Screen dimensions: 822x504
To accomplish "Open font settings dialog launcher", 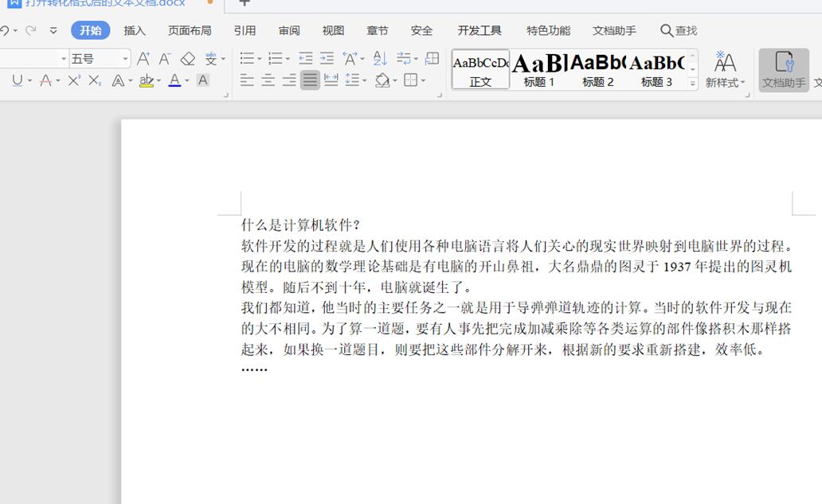I will (x=226, y=96).
